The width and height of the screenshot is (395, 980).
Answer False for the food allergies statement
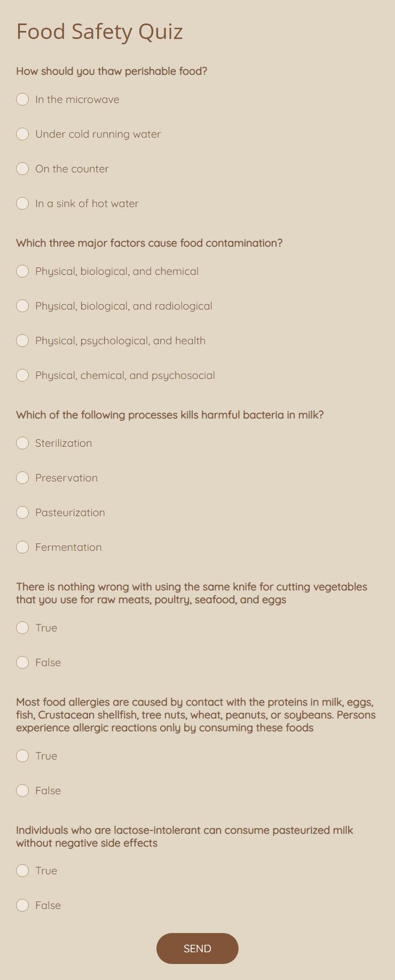tap(22, 791)
